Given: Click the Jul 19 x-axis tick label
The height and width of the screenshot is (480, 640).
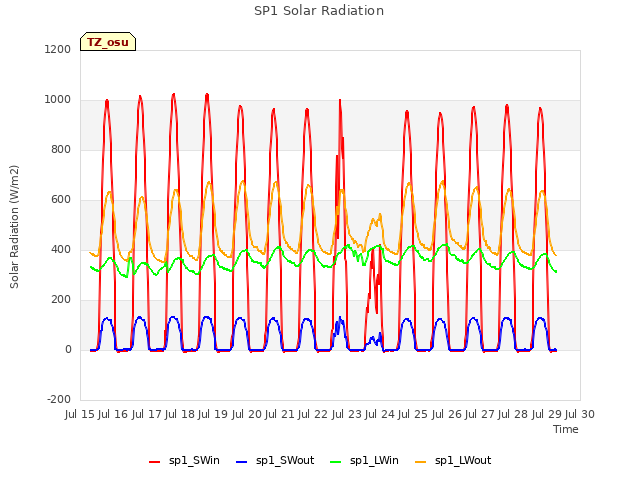Looking at the screenshot, I should tap(213, 414).
